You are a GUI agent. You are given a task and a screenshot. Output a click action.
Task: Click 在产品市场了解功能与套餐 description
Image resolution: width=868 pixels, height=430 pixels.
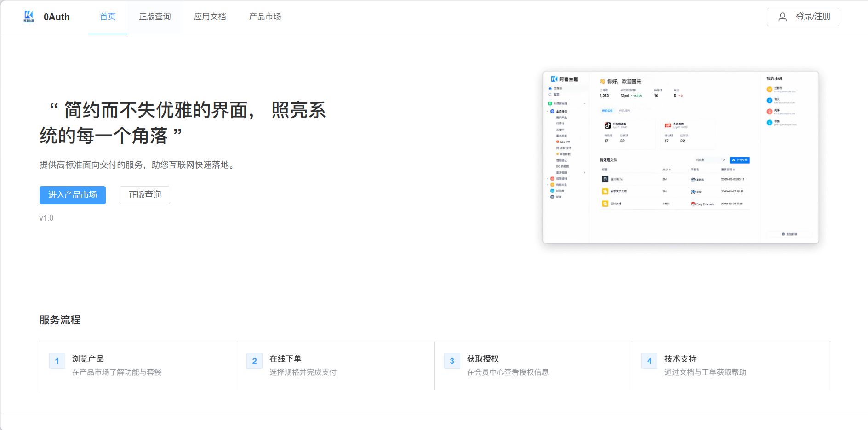[x=117, y=373]
